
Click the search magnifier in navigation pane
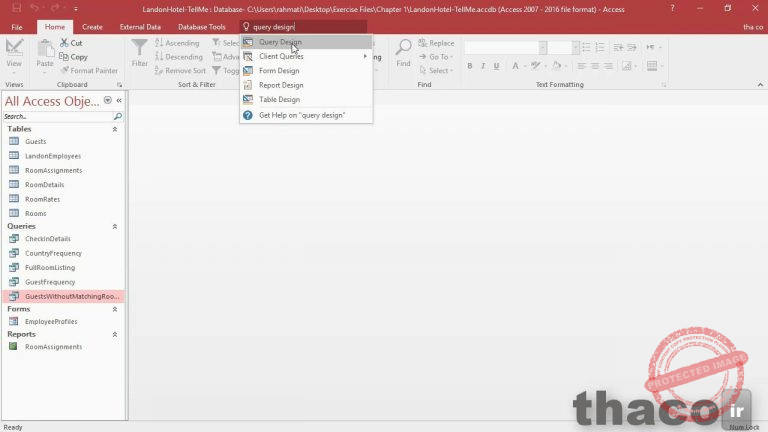coord(118,116)
